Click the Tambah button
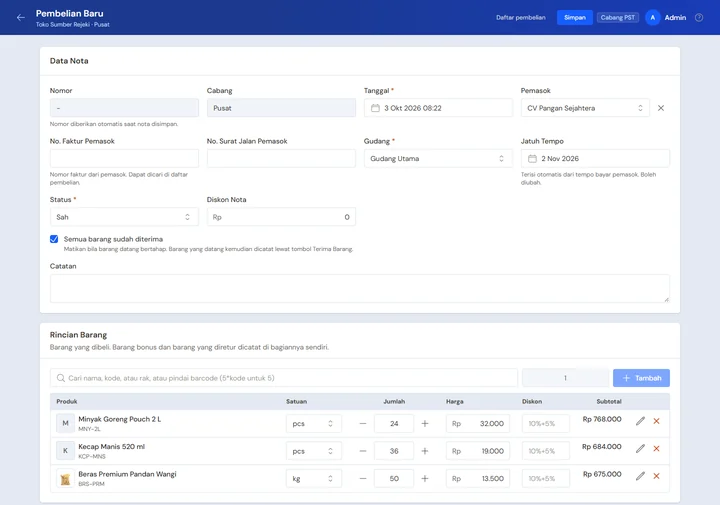 (x=641, y=378)
